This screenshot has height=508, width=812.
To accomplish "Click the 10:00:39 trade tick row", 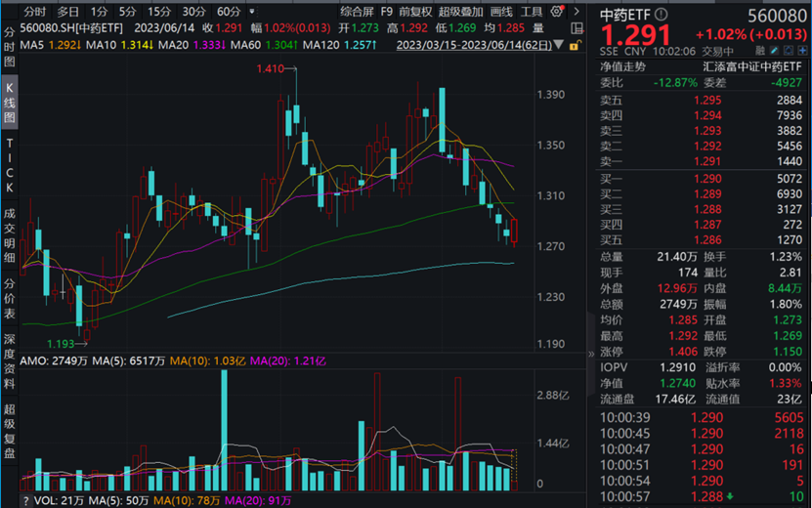I will [x=702, y=417].
